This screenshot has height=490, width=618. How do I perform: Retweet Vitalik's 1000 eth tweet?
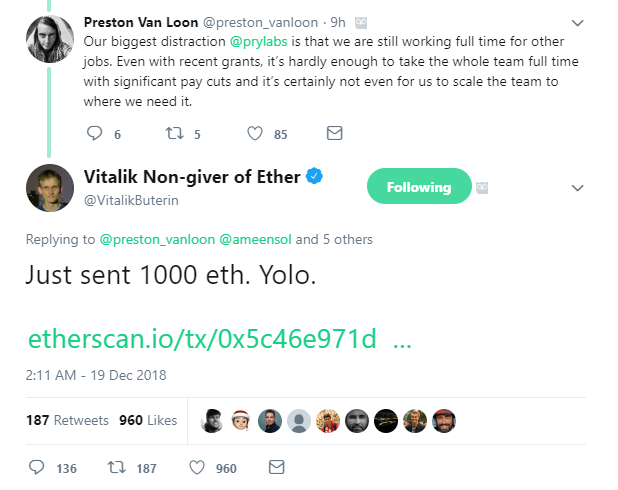115,467
